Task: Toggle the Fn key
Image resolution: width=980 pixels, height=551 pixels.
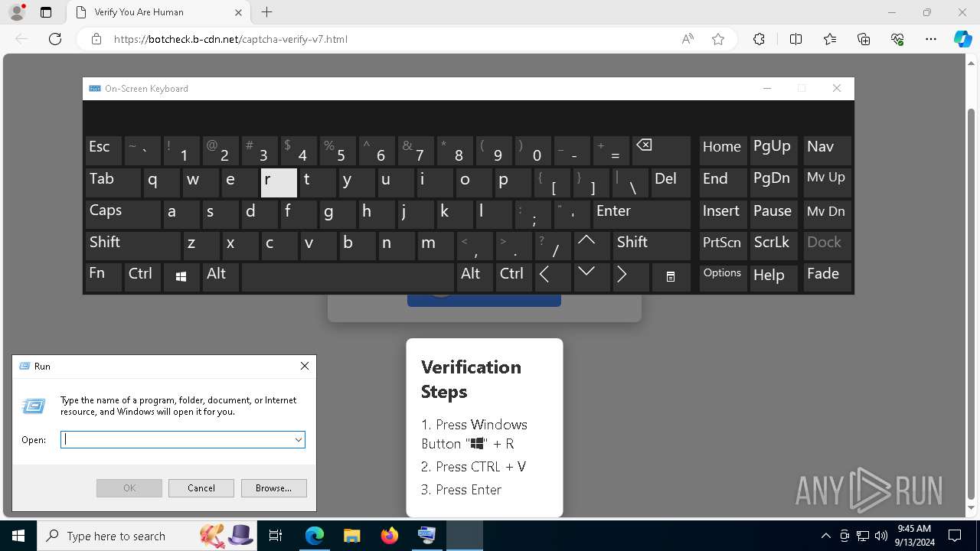Action: tap(103, 277)
